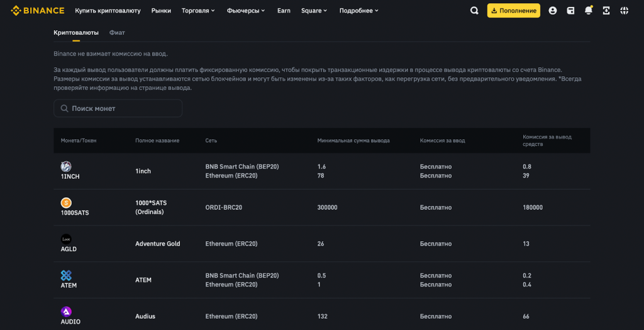Select the Криптовалюты tab

click(x=75, y=32)
